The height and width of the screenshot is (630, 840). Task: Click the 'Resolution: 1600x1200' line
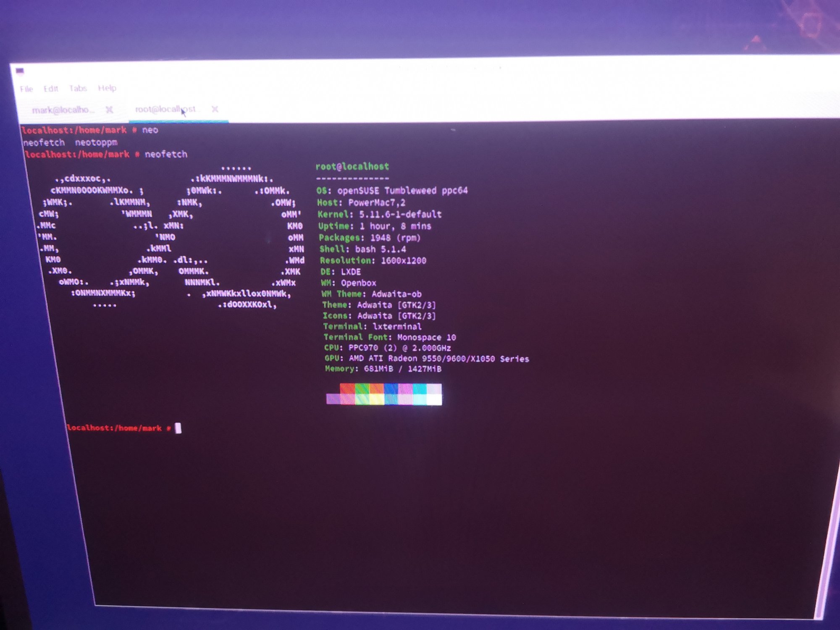(x=373, y=260)
